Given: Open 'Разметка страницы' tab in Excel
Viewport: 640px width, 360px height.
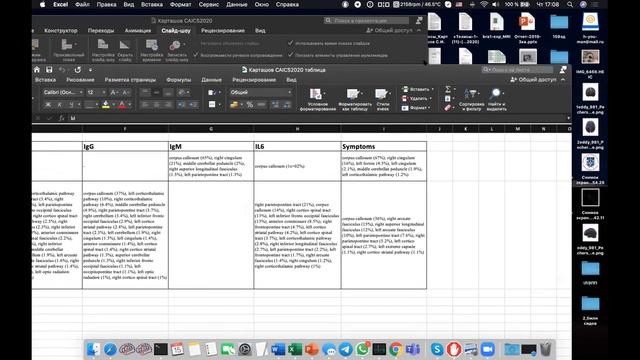Looking at the screenshot, I should 130,80.
